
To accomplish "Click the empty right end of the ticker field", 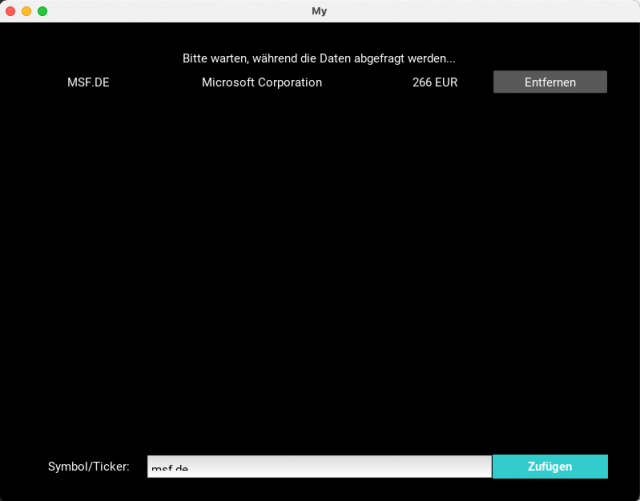I will click(450, 467).
